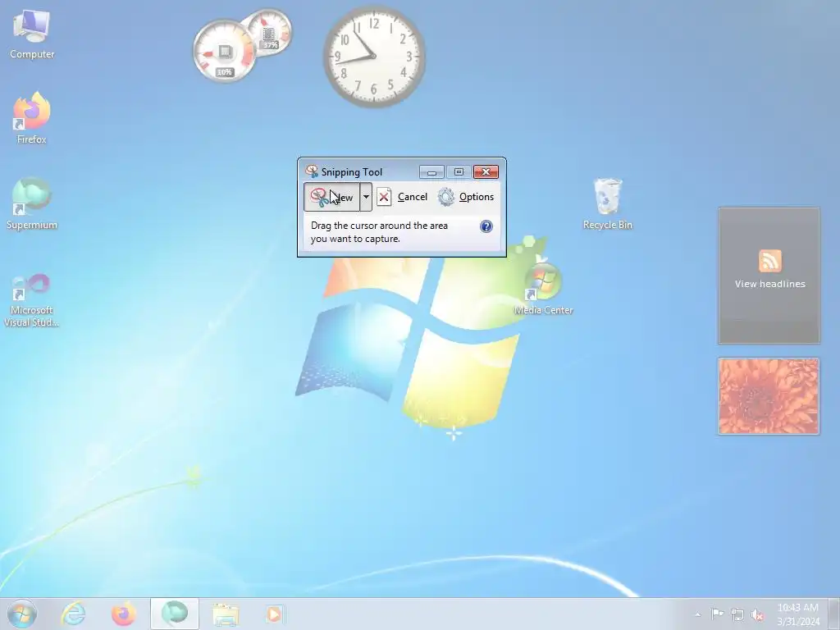Screen dimensions: 840x630
Task: Click the network tray icon
Action: coord(737,614)
